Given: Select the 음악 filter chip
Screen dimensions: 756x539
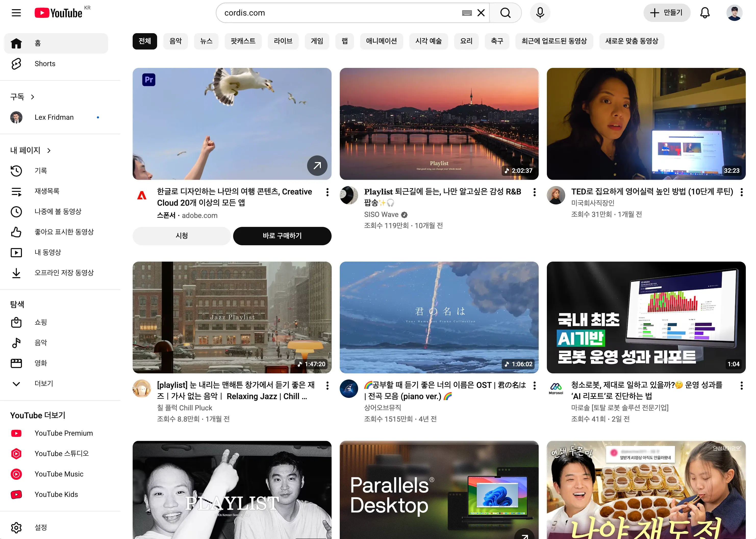Looking at the screenshot, I should coord(175,41).
